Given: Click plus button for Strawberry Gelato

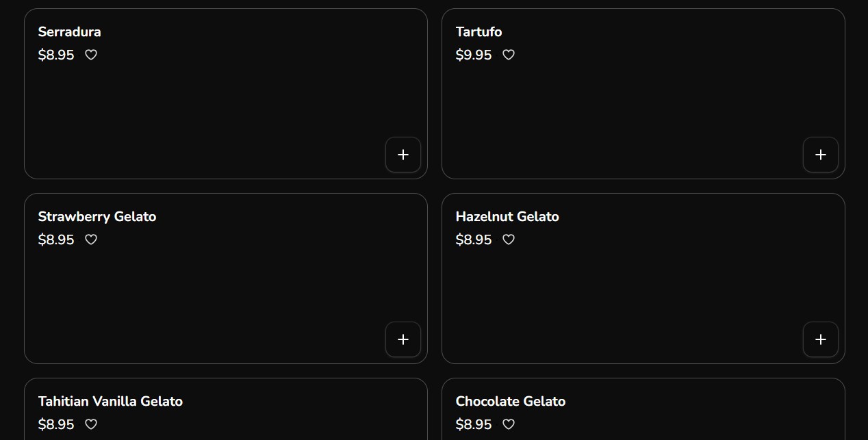Looking at the screenshot, I should tap(403, 339).
